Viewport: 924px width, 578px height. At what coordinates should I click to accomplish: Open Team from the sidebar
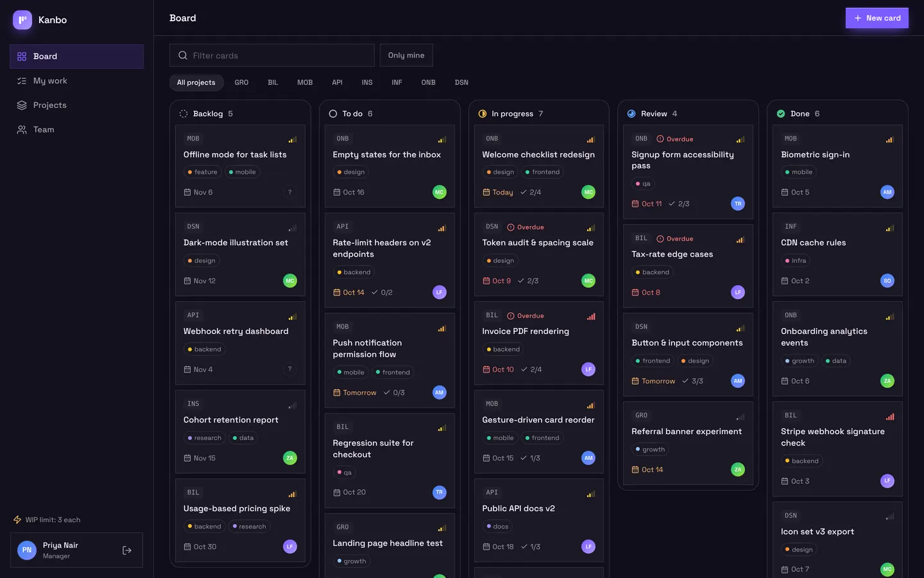76,130
